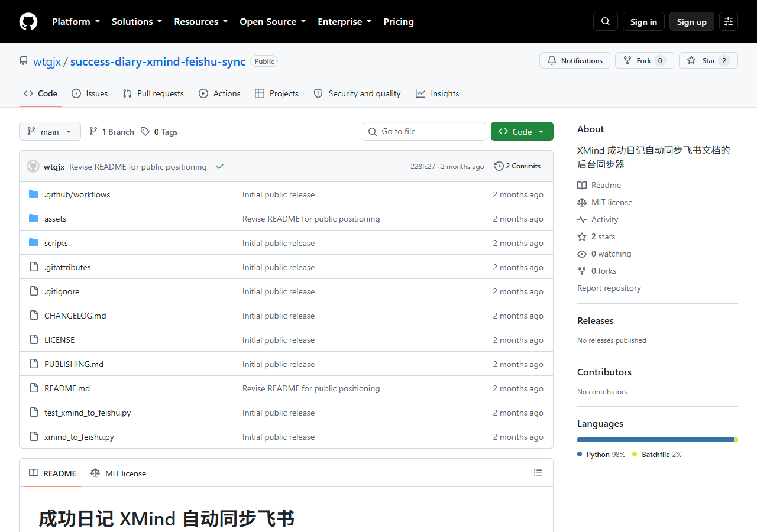
Task: Expand the Enterprise menu
Action: [x=345, y=21]
